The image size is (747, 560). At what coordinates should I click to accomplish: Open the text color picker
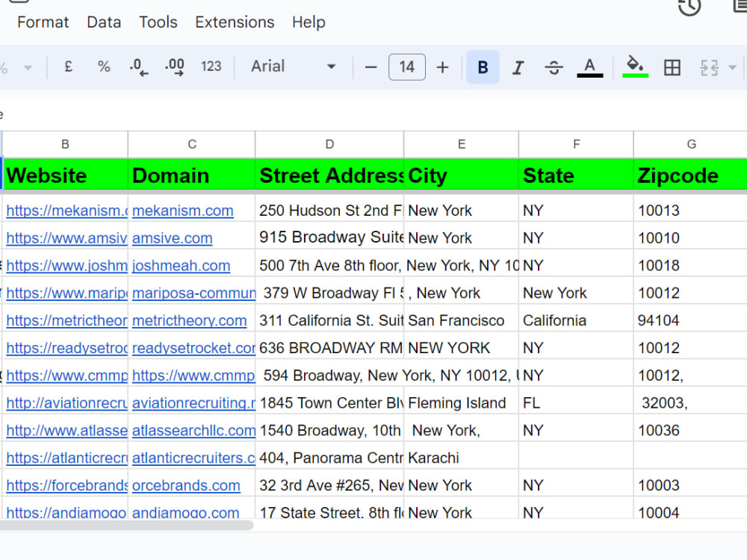coord(590,67)
